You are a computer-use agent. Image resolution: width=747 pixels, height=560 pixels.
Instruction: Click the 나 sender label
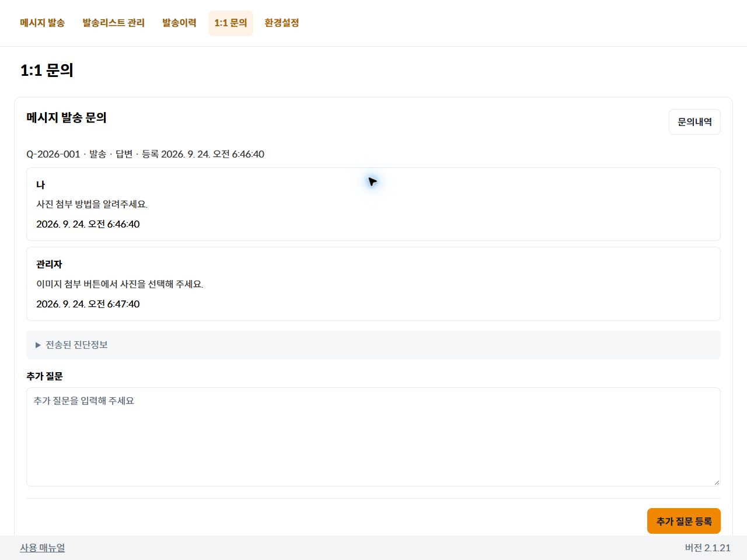coord(40,184)
